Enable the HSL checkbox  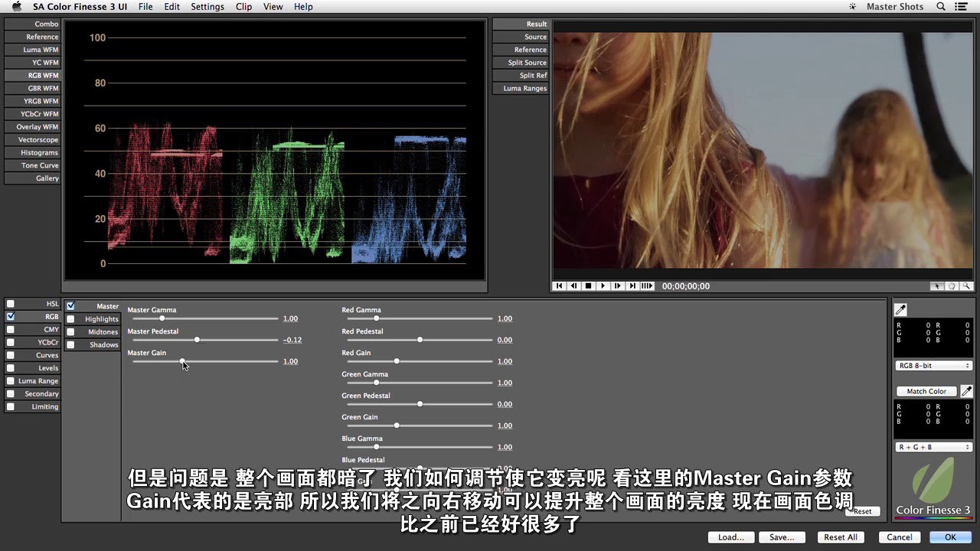click(x=11, y=304)
